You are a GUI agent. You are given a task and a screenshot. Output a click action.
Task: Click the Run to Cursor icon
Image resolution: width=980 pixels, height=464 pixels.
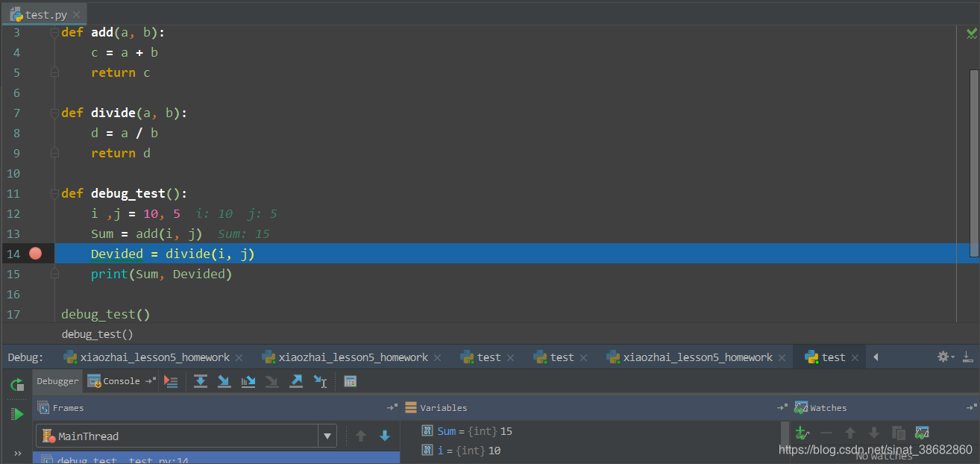point(320,381)
